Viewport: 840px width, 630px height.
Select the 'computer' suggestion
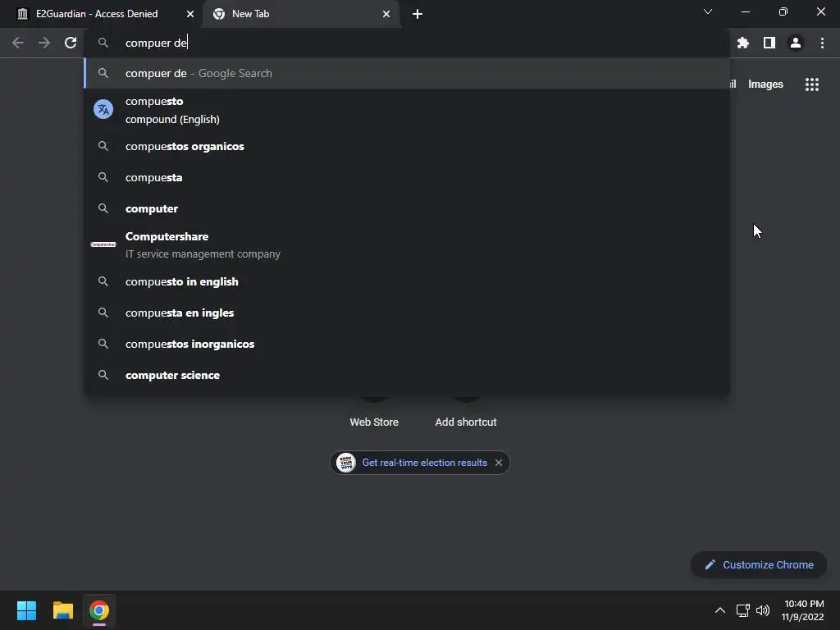pos(407,208)
